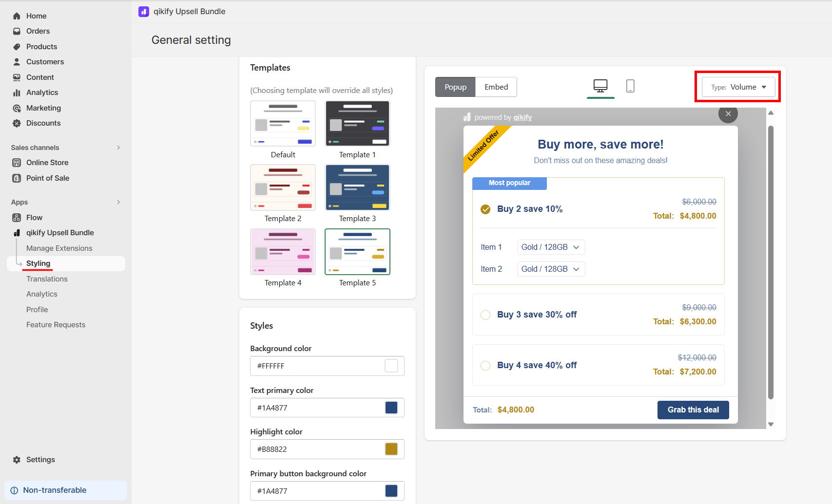This screenshot has height=504, width=832.
Task: Toggle the Buy 2 save 10% option
Action: coord(485,209)
